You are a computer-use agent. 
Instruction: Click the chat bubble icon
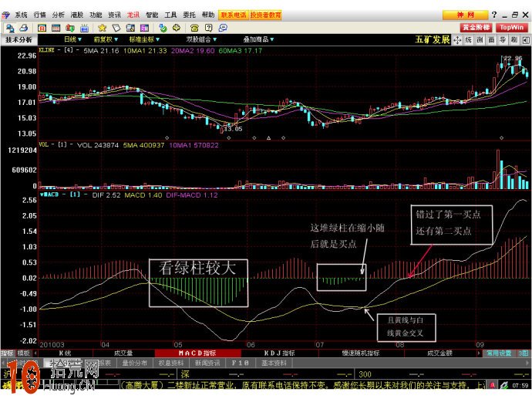point(223,28)
